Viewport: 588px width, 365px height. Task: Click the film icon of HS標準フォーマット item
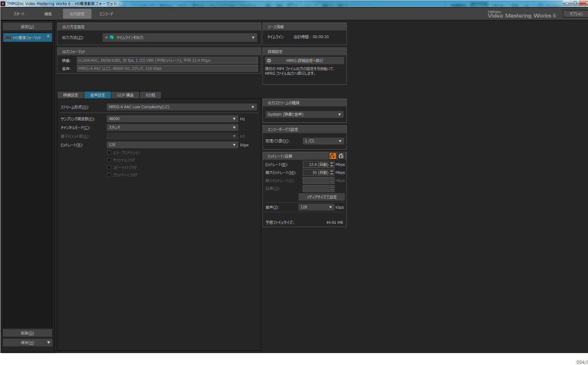(8, 38)
